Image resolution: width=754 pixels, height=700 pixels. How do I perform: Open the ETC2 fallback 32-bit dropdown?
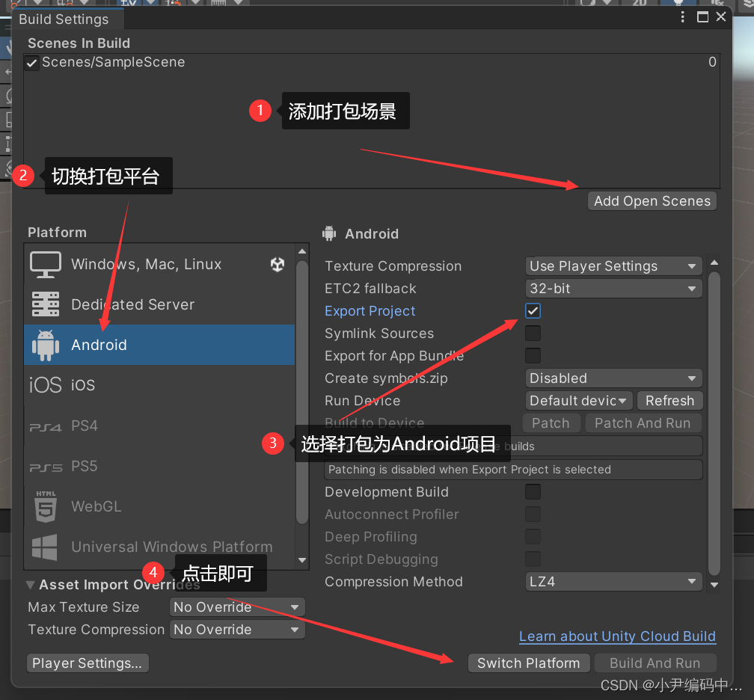(613, 289)
